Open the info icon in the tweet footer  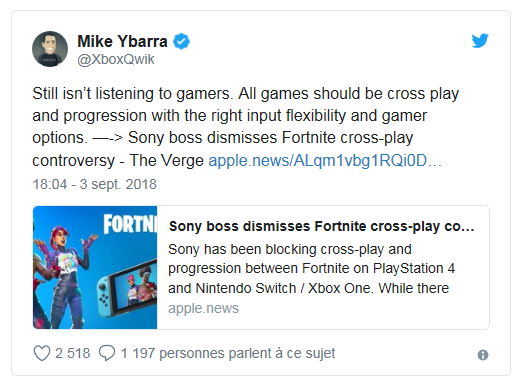click(483, 355)
